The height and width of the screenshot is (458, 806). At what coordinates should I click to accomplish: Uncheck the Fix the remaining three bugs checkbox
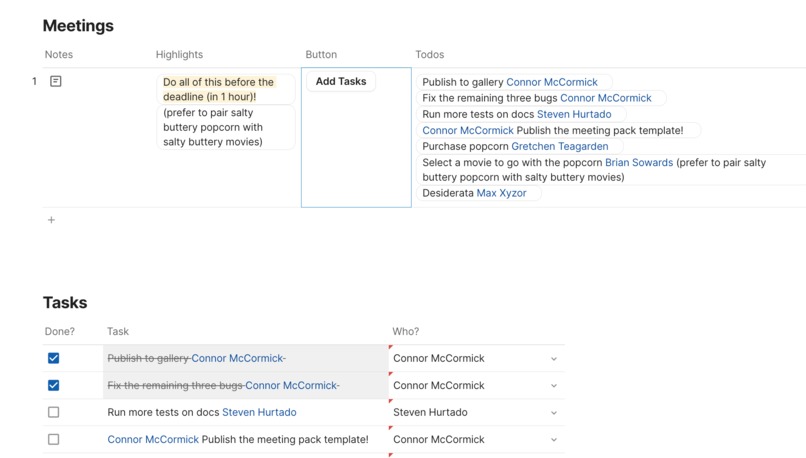[x=53, y=386]
